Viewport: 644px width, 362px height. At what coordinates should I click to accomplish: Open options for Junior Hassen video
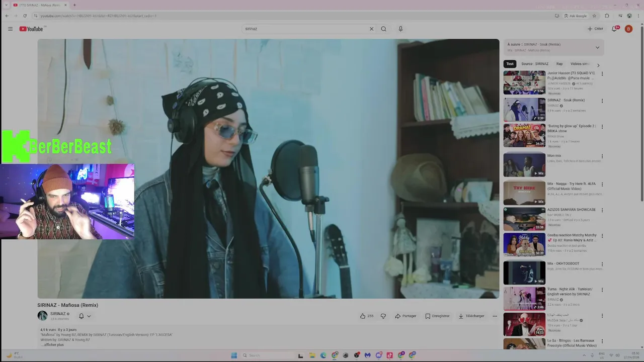click(602, 74)
